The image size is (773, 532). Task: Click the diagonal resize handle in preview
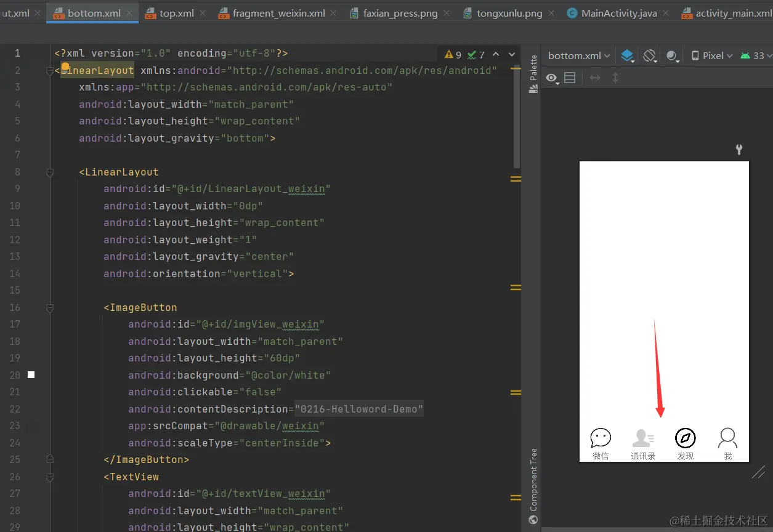[759, 472]
